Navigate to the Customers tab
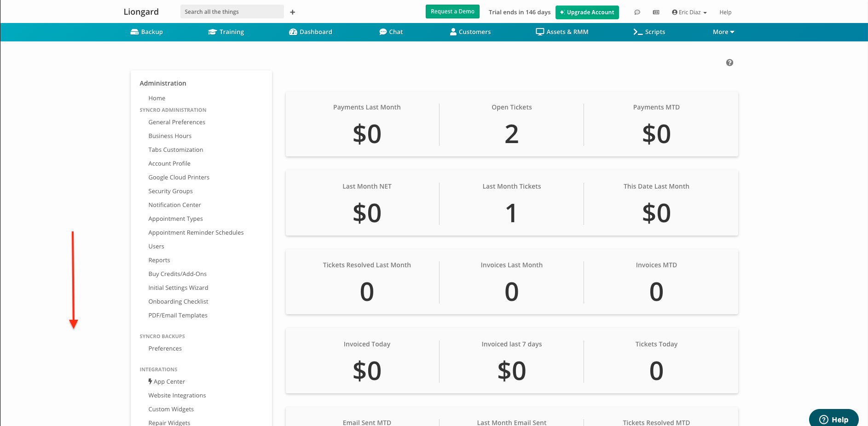 pos(470,32)
